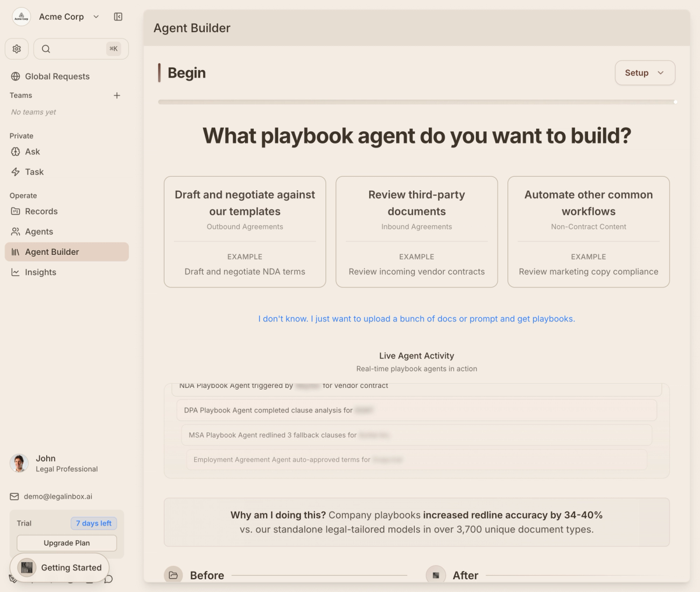The height and width of the screenshot is (592, 700).
Task: Open the settings gear icon
Action: tap(17, 49)
